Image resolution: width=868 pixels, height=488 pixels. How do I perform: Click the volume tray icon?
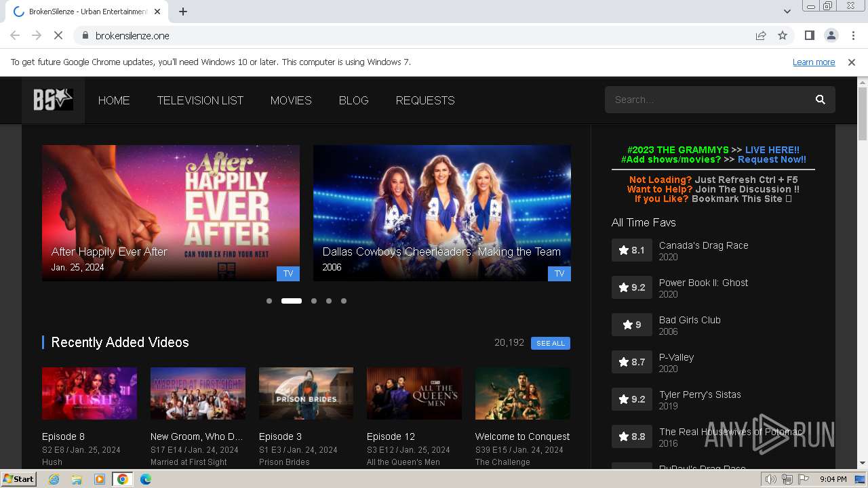(771, 479)
